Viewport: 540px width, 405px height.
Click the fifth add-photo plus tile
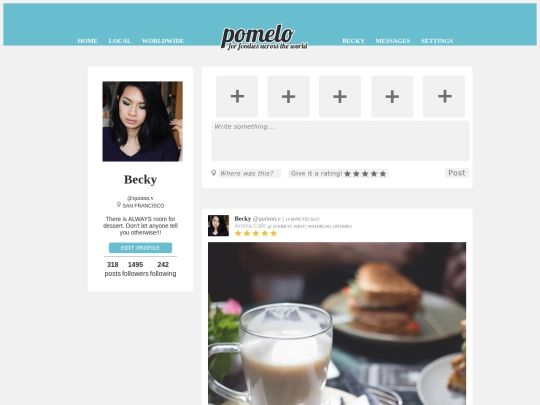(x=444, y=96)
